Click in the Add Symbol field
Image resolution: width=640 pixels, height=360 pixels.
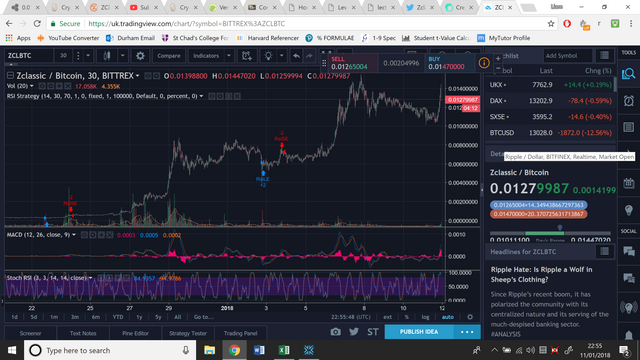[567, 56]
